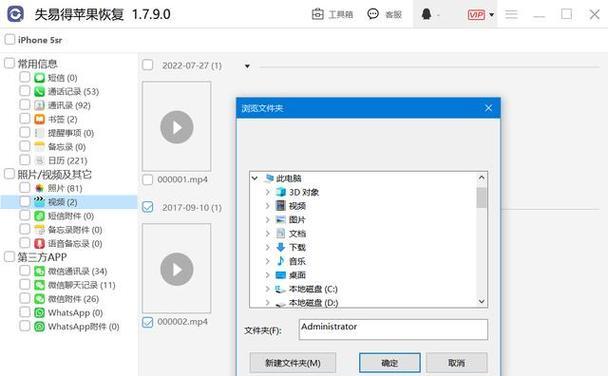This screenshot has width=608, height=376.
Task: Check the 第三方APP group checkbox
Action: (x=9, y=257)
